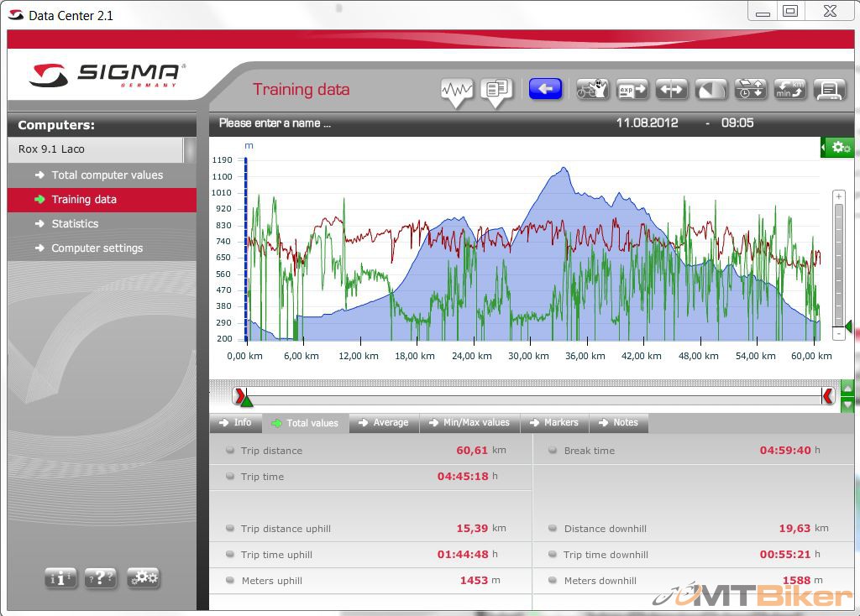Open the Rox 9.1 Laco computer dropdown
The width and height of the screenshot is (860, 616).
[x=96, y=149]
